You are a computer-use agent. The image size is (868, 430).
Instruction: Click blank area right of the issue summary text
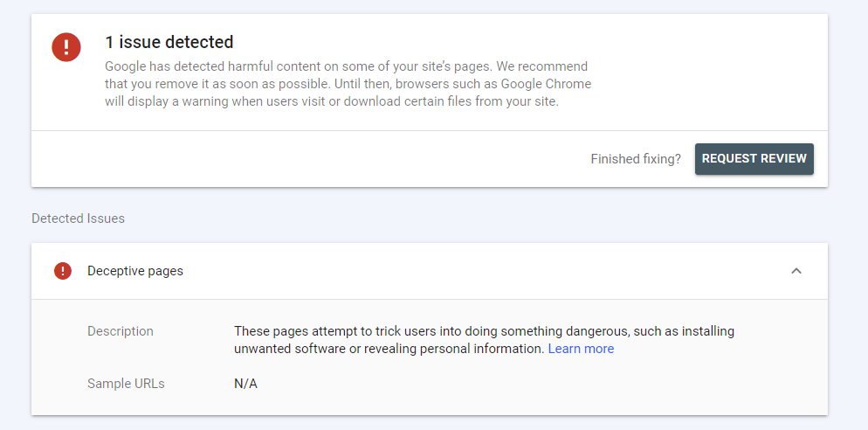pos(708,72)
